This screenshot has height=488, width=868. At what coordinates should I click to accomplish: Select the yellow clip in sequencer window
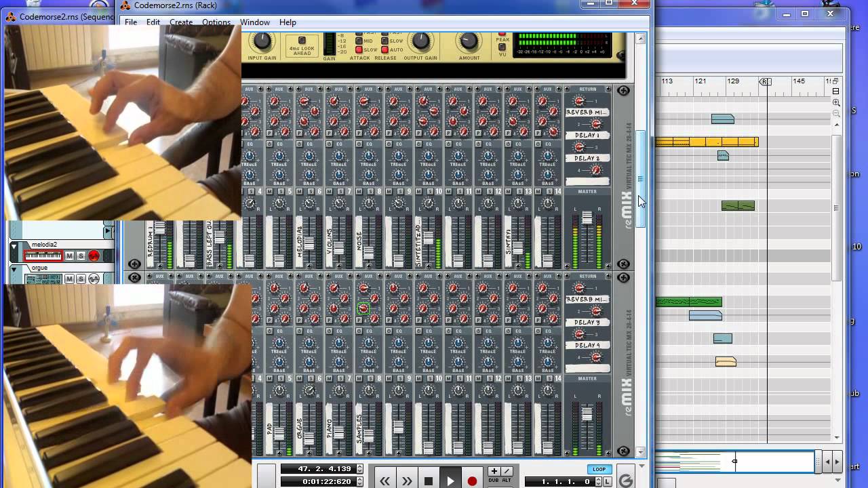pos(707,142)
